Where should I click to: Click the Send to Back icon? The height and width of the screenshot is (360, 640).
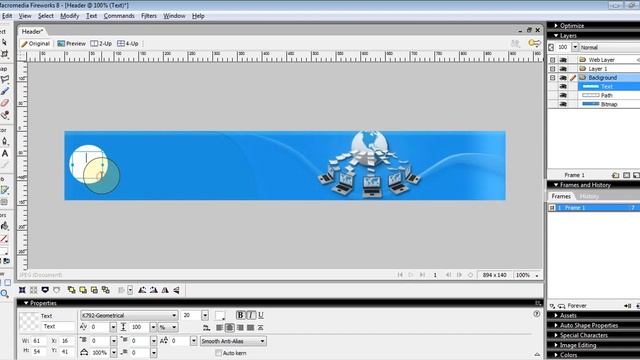point(106,290)
